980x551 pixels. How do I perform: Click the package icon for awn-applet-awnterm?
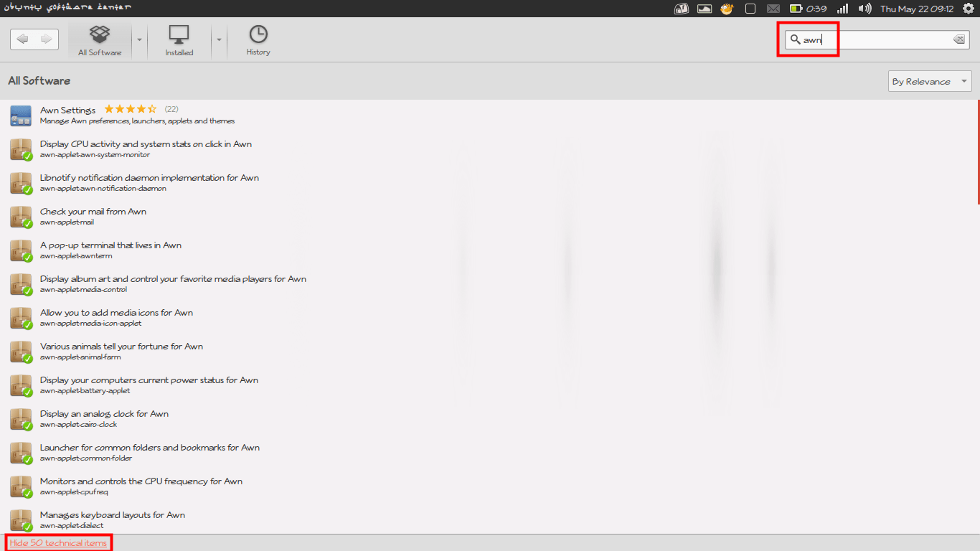(21, 250)
